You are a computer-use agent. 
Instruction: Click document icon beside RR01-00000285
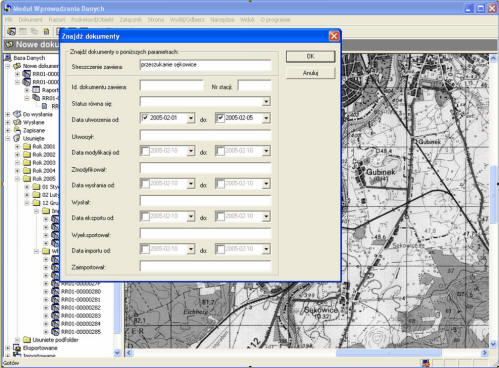[55, 332]
